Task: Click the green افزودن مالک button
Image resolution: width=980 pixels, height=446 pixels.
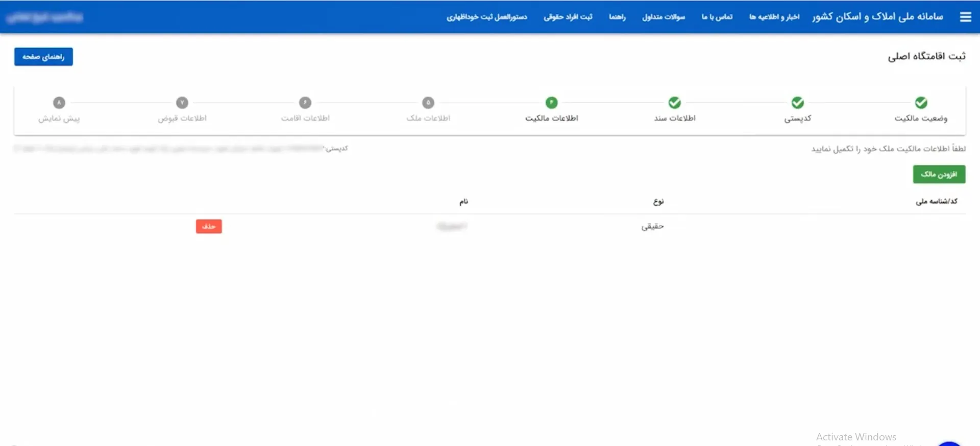Action: click(x=939, y=174)
